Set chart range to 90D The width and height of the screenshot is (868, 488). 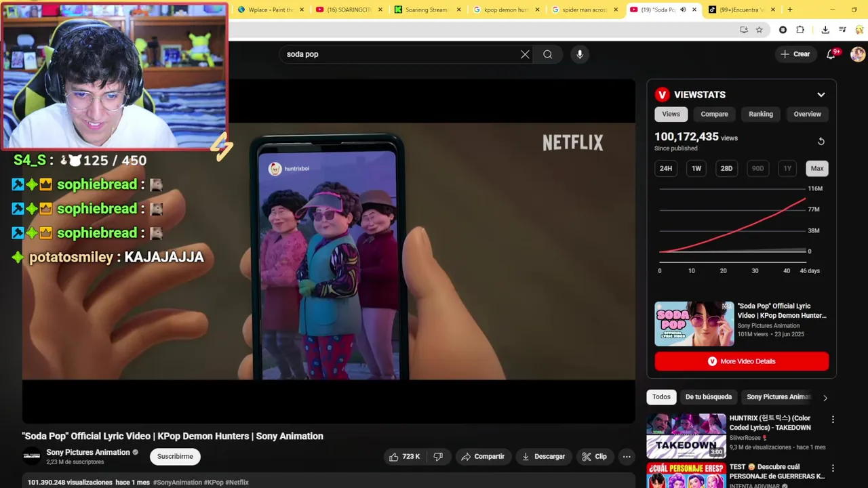757,169
